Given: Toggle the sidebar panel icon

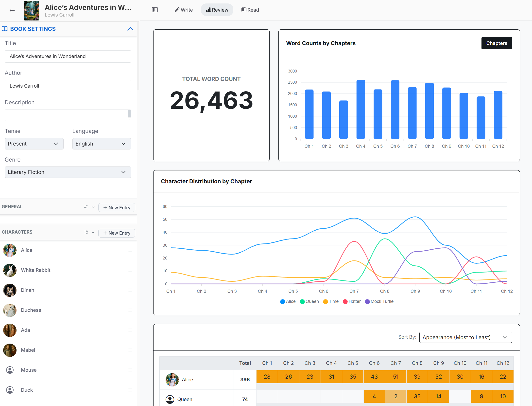Looking at the screenshot, I should click(155, 10).
